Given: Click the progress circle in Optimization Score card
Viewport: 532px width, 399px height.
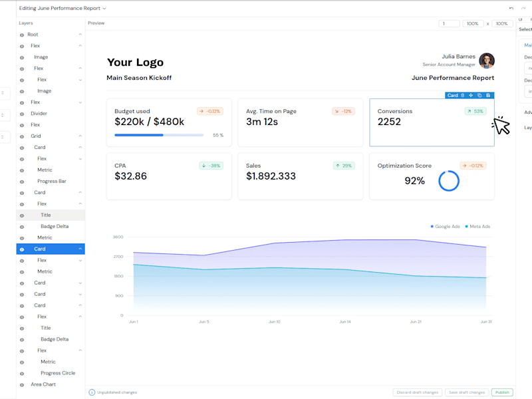Looking at the screenshot, I should [448, 181].
